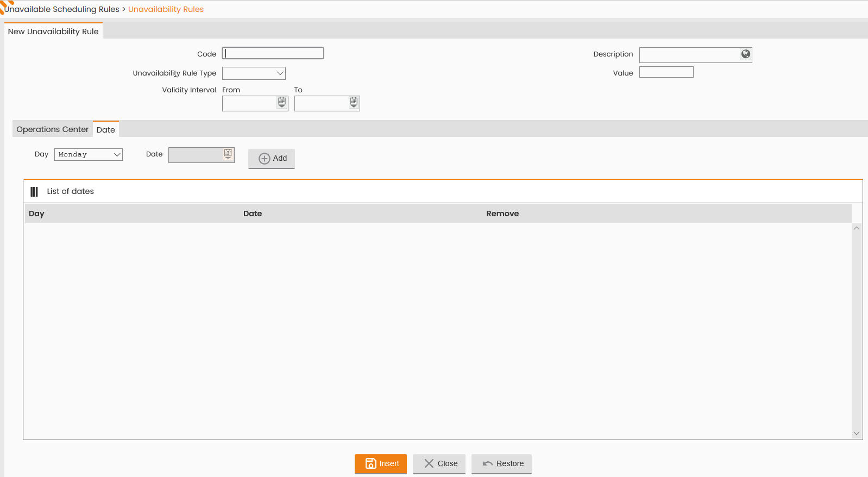Viewport: 868px width, 477px height.
Task: Open the Unavailability Rules breadcrumb link
Action: click(x=166, y=9)
